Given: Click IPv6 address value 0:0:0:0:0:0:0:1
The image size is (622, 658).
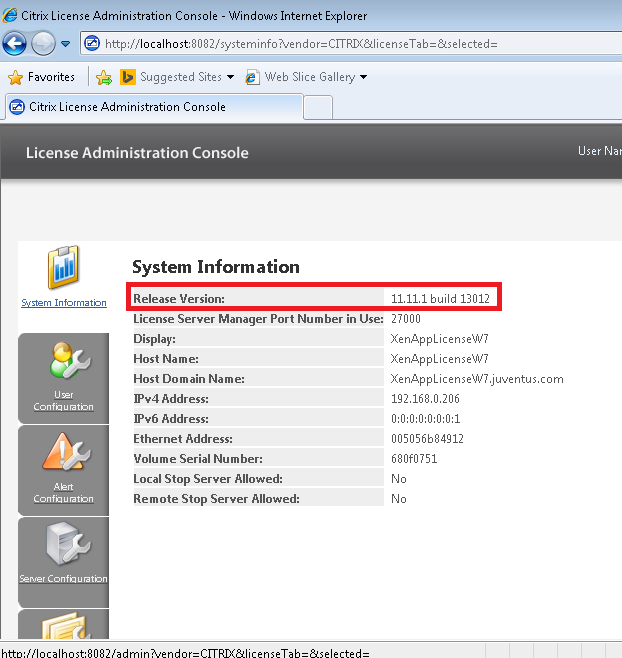Looking at the screenshot, I should click(x=426, y=419).
